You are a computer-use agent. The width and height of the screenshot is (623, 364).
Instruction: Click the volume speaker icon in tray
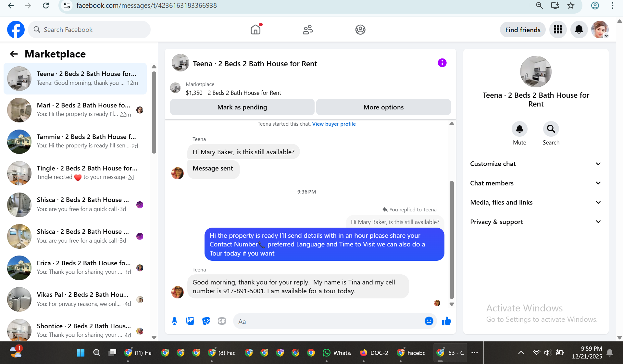pos(548,353)
